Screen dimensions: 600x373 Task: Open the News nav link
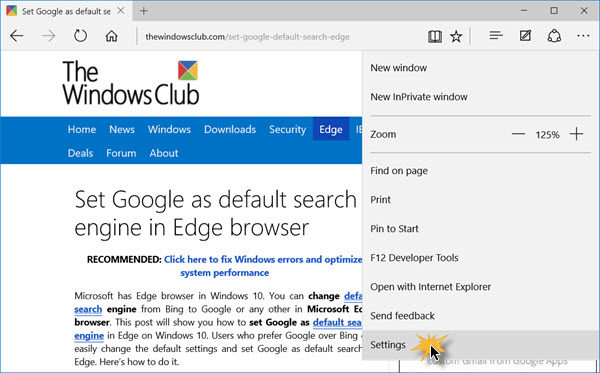point(122,130)
